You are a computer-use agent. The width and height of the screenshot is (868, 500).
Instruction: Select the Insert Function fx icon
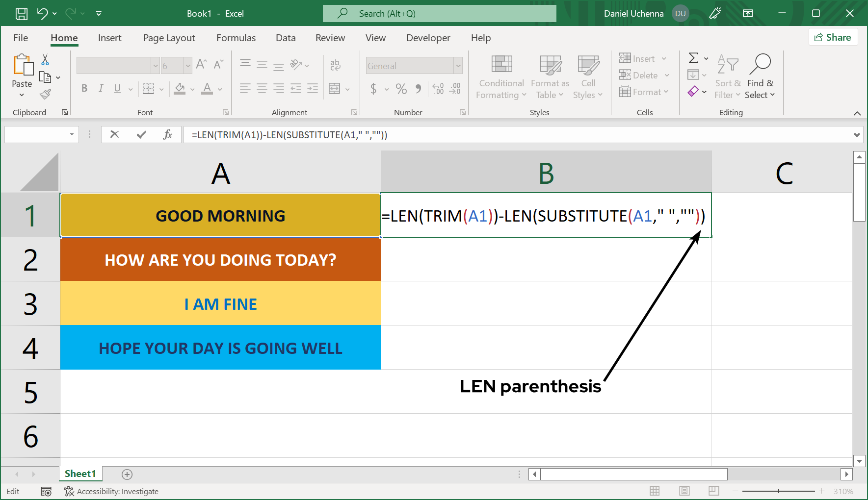coord(168,134)
